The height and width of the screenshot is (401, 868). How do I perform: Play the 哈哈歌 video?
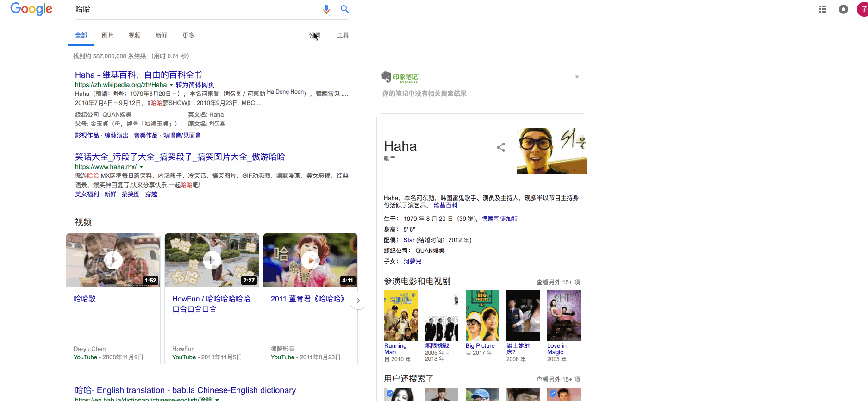[x=113, y=260]
